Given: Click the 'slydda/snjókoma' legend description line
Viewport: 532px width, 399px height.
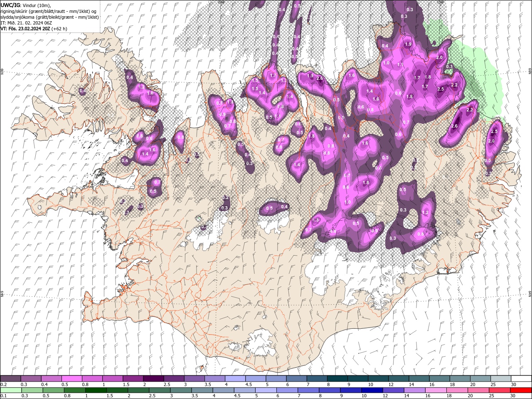Looking at the screenshot, I should tap(49, 17).
